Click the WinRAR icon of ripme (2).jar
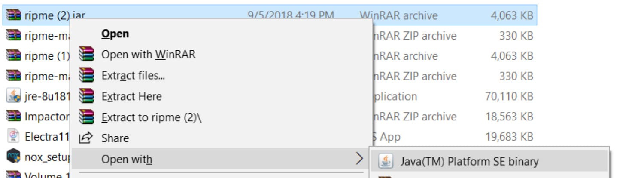Screen dimensions: 644x178 [x=13, y=15]
